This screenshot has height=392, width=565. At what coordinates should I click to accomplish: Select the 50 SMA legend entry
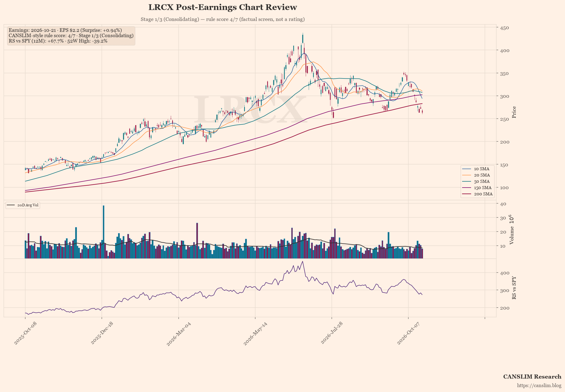tap(477, 181)
